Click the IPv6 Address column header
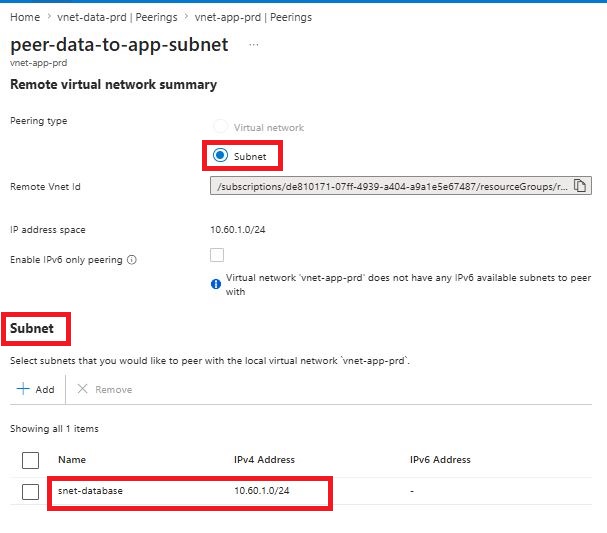Screen dimensions: 607x533 440,459
